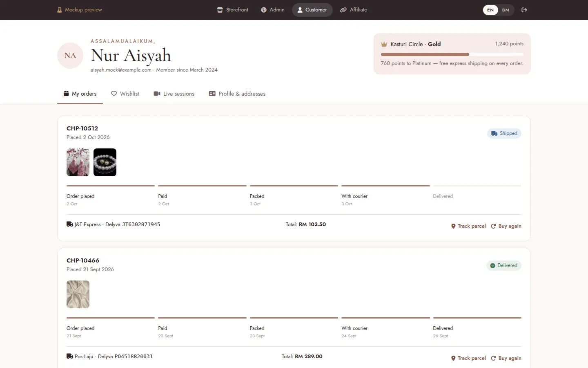Open the pearl bracelet product thumbnail

105,162
